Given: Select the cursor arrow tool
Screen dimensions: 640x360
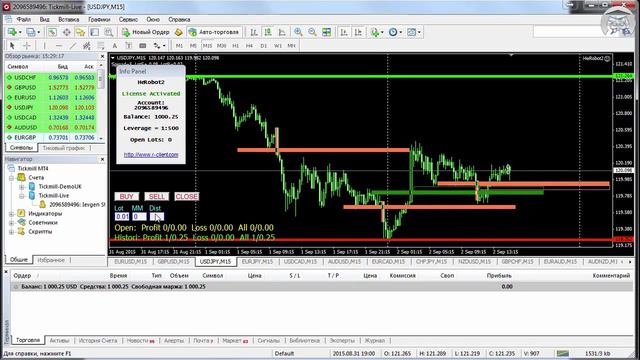Looking at the screenshot, I should coord(12,46).
